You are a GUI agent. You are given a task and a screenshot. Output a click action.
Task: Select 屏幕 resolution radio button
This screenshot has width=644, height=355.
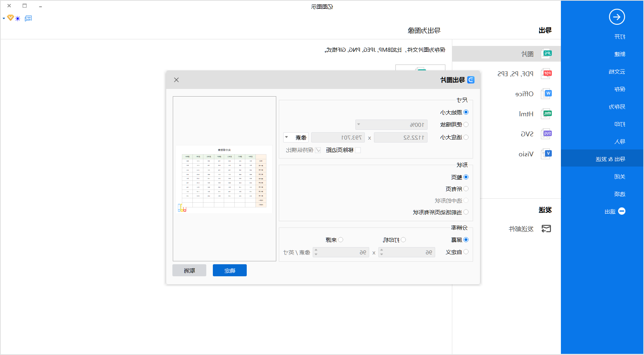coord(466,240)
